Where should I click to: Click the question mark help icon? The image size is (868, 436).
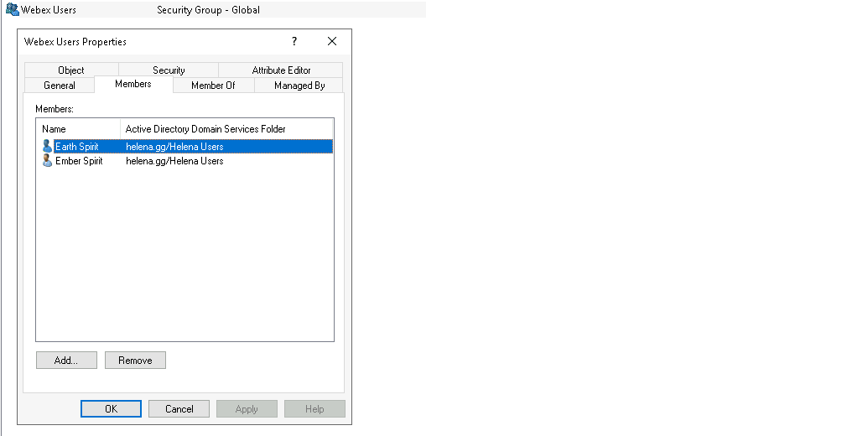click(x=294, y=41)
